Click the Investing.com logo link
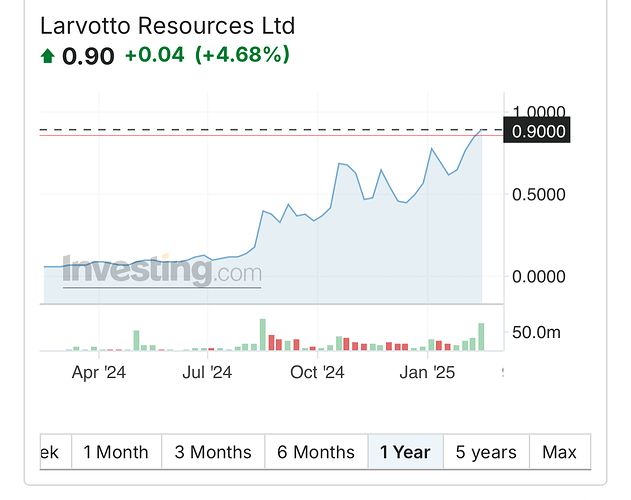 pos(162,271)
